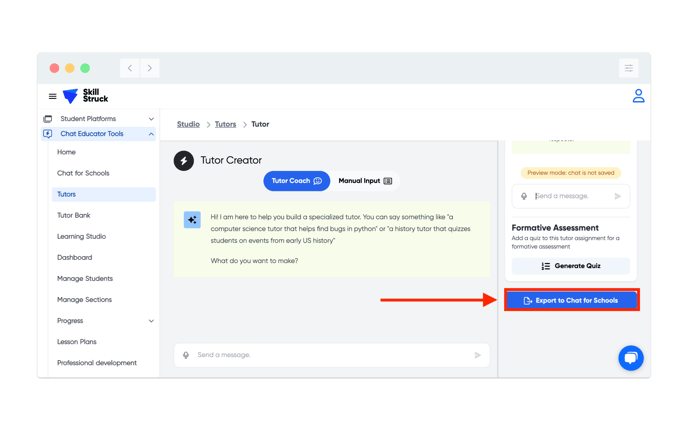Switch to Manual Input mode
The width and height of the screenshot is (688, 430).
click(365, 181)
